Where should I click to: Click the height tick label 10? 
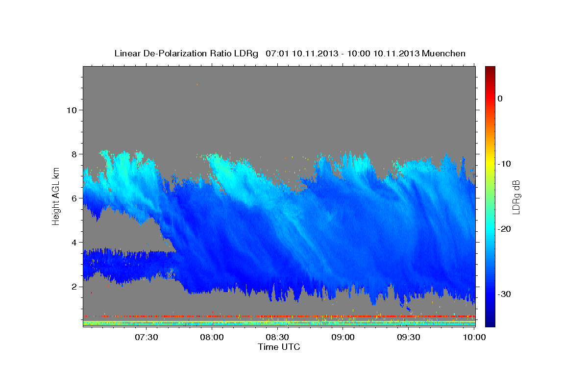(72, 110)
